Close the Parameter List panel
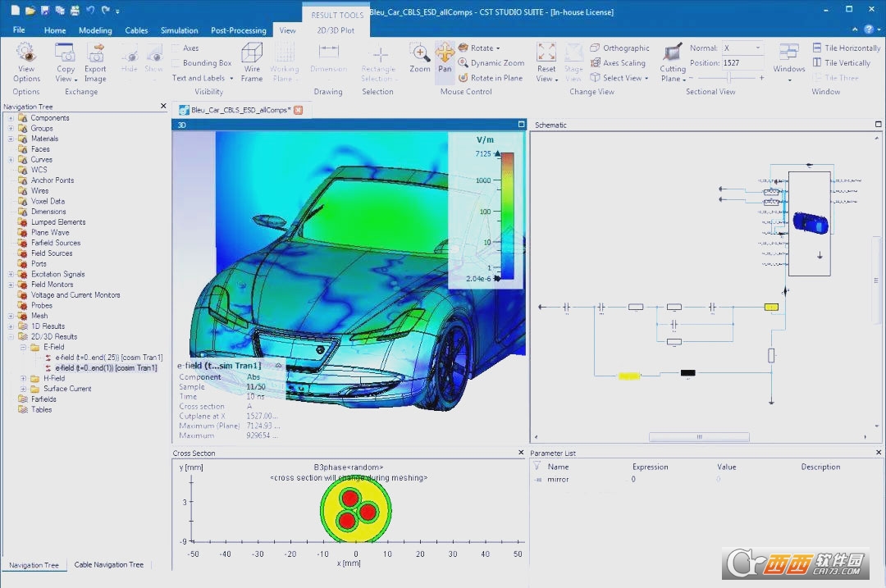The image size is (886, 588). pos(879,453)
